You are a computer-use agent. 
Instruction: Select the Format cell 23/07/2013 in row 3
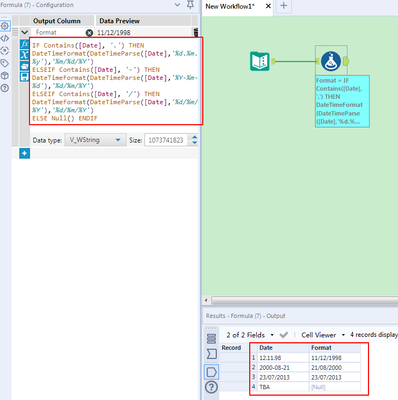335,377
